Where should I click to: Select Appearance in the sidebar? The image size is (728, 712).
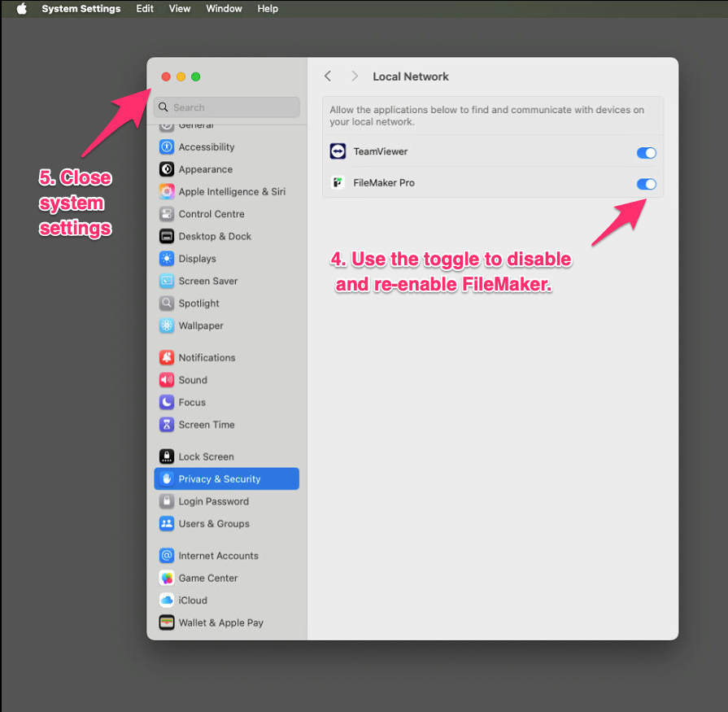227,169
